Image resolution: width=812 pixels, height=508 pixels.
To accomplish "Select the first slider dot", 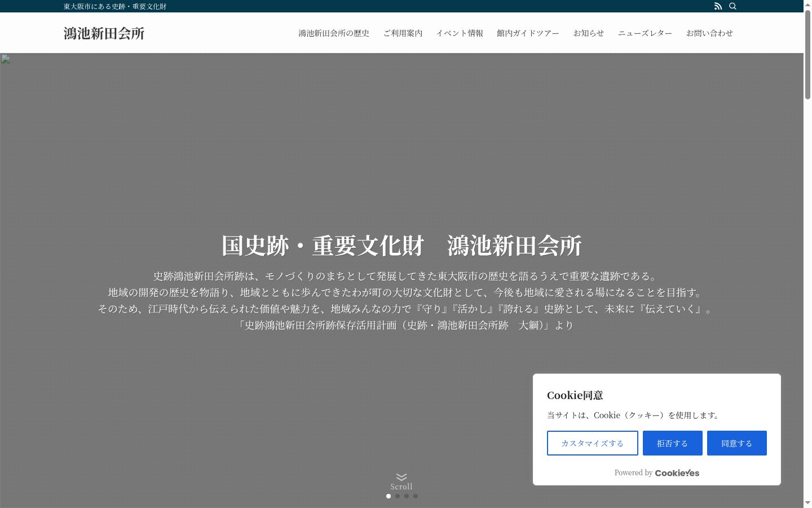I will 389,496.
